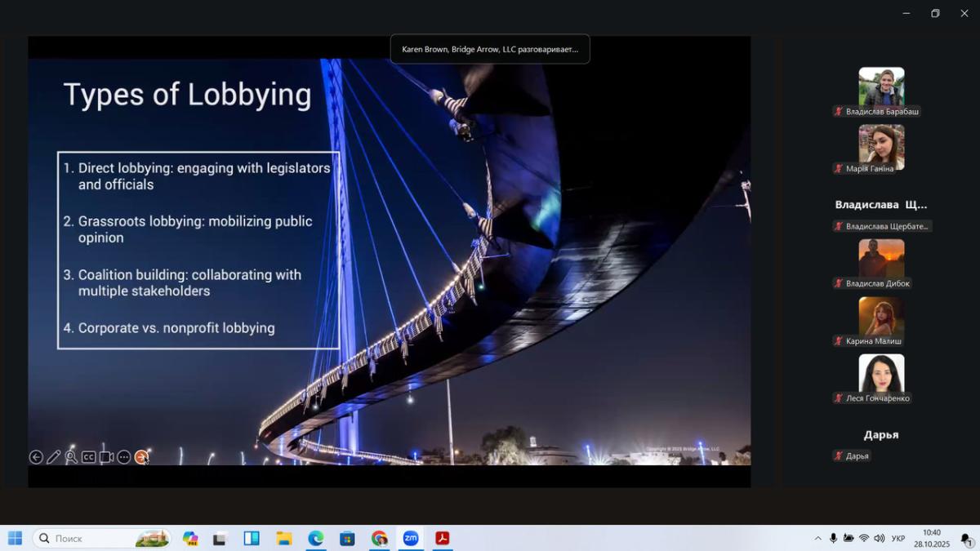Open the Zoom app in the taskbar
The image size is (980, 551).
[x=411, y=538]
